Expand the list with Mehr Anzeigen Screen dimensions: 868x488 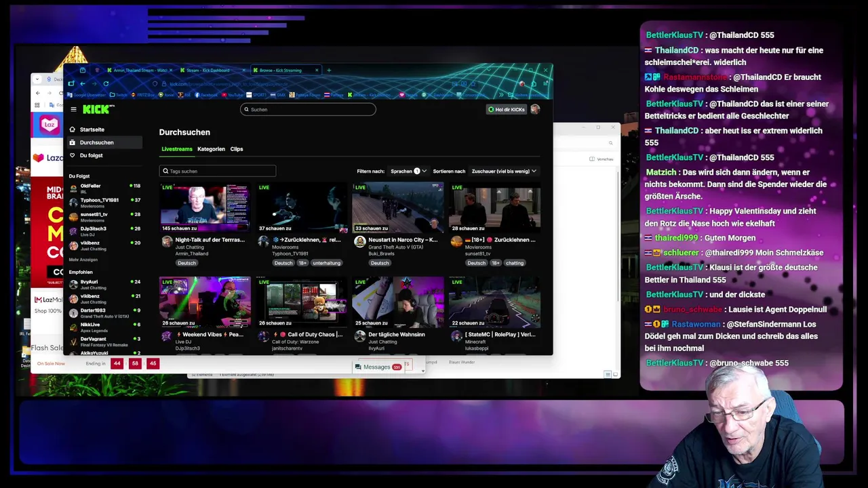[83, 260]
